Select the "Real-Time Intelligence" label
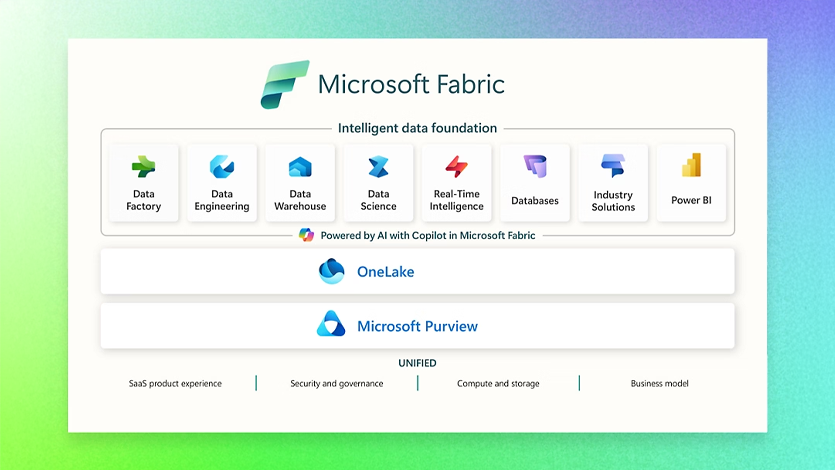Viewport: 835px width, 470px height. click(456, 200)
